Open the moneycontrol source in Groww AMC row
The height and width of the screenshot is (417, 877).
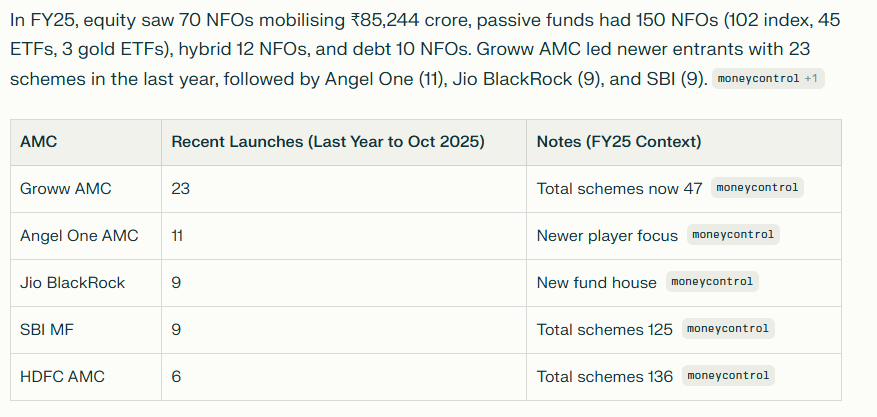coord(757,188)
